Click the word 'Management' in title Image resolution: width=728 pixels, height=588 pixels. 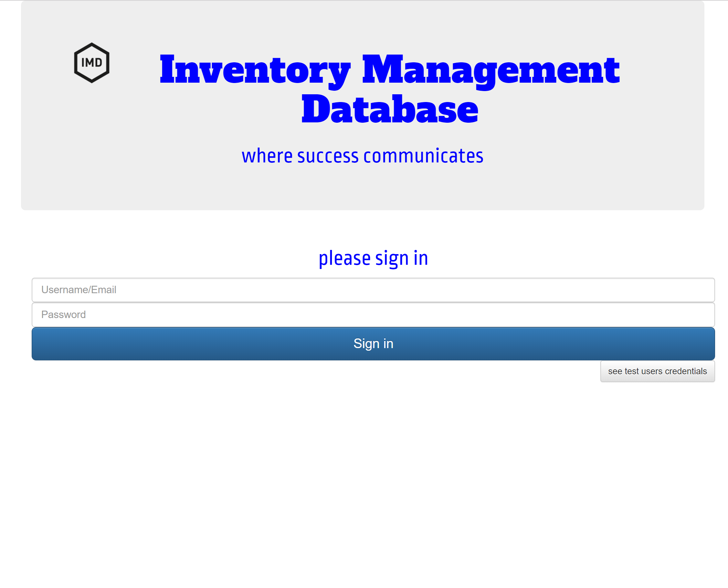point(491,70)
